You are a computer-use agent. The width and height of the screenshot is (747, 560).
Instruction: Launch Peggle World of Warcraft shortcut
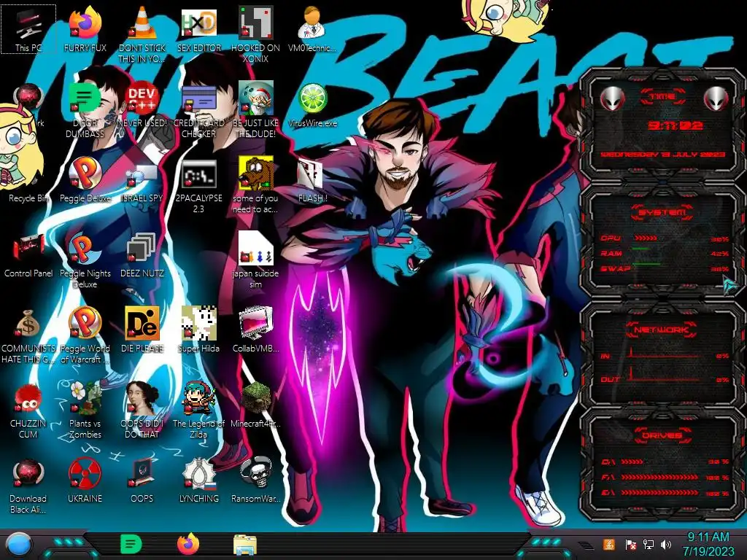click(85, 336)
